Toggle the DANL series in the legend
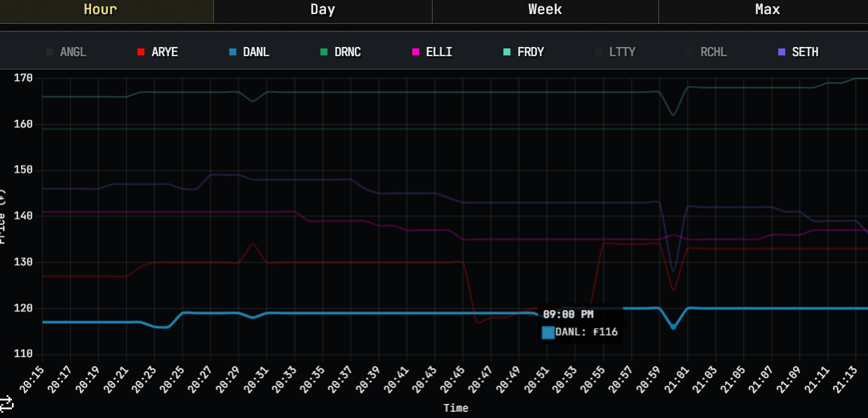 coord(249,52)
